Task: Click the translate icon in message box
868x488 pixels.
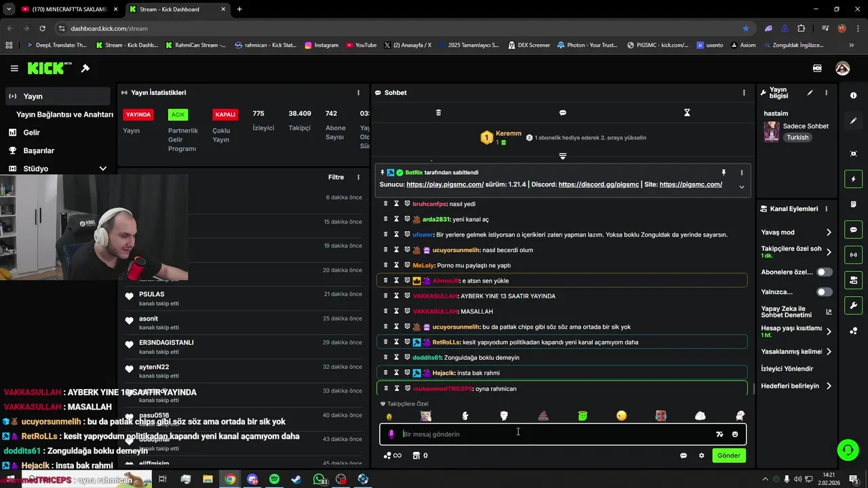Action: coord(719,434)
